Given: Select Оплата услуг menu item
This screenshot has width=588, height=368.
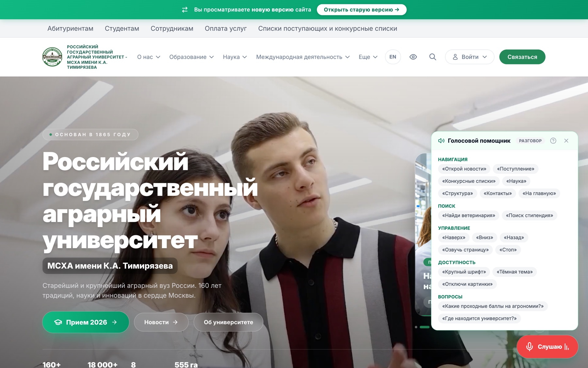Looking at the screenshot, I should pyautogui.click(x=226, y=28).
